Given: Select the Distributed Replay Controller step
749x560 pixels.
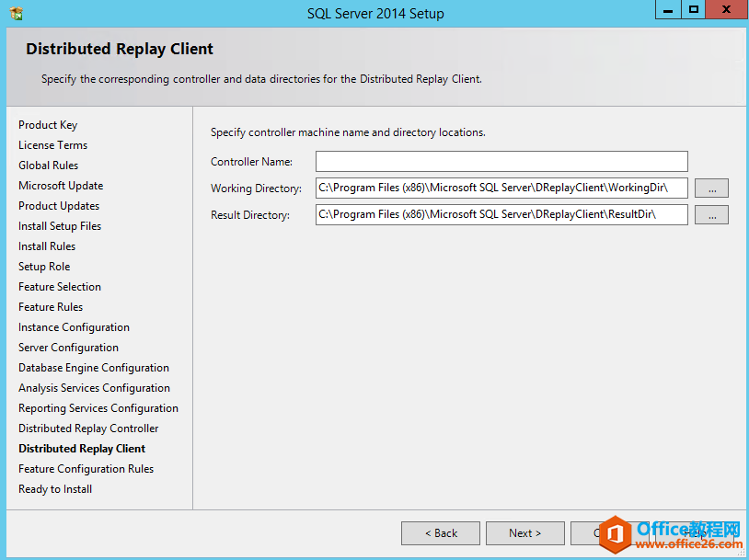Looking at the screenshot, I should tap(88, 429).
